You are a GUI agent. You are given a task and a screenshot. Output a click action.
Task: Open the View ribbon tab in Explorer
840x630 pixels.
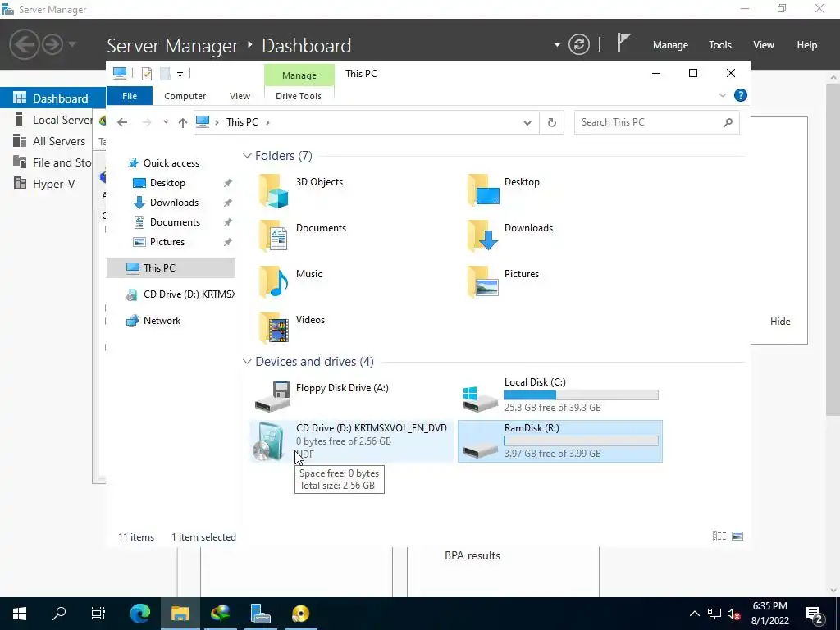pos(240,96)
